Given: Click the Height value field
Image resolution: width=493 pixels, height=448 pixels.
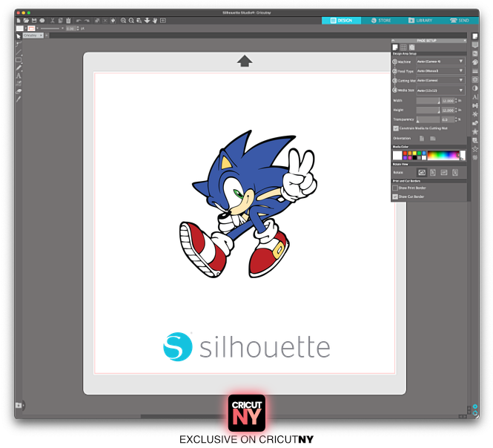Looking at the screenshot, I should tap(448, 110).
